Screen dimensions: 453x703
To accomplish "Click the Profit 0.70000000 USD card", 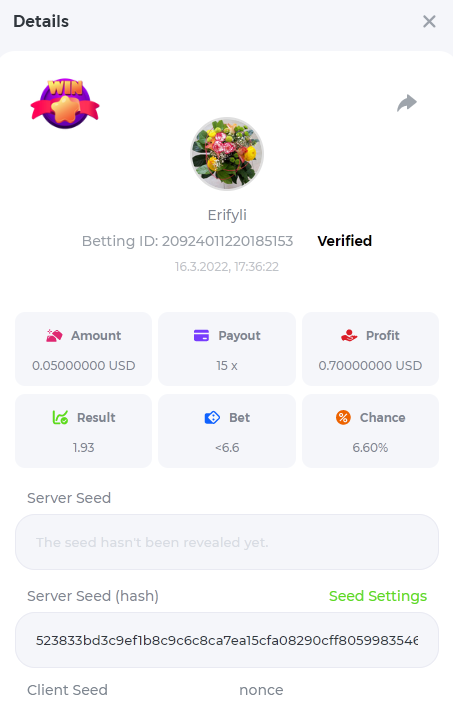I will (370, 349).
